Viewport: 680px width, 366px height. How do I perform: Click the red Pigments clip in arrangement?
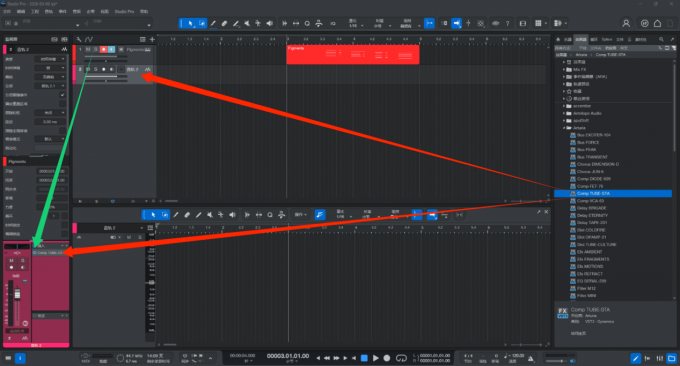[353, 55]
